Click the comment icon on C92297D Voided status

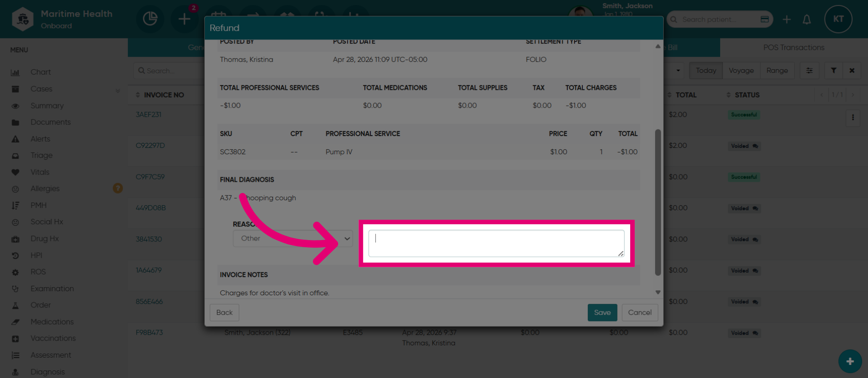pyautogui.click(x=755, y=146)
